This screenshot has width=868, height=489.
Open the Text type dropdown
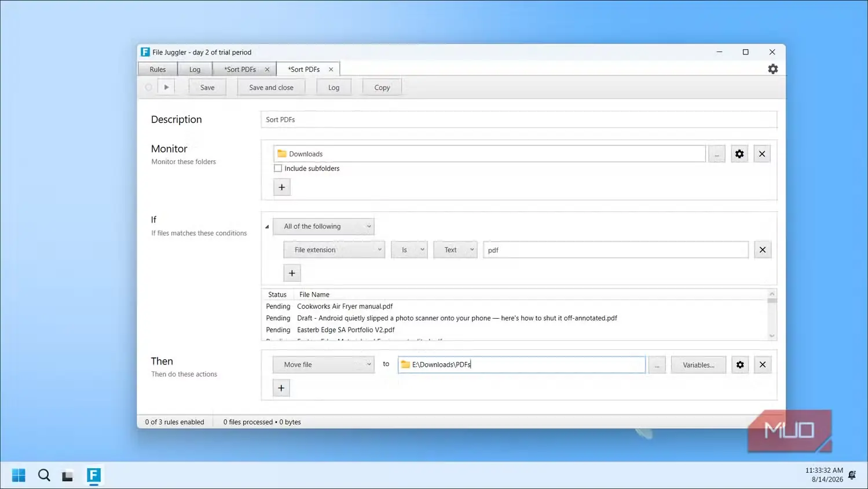coord(455,250)
